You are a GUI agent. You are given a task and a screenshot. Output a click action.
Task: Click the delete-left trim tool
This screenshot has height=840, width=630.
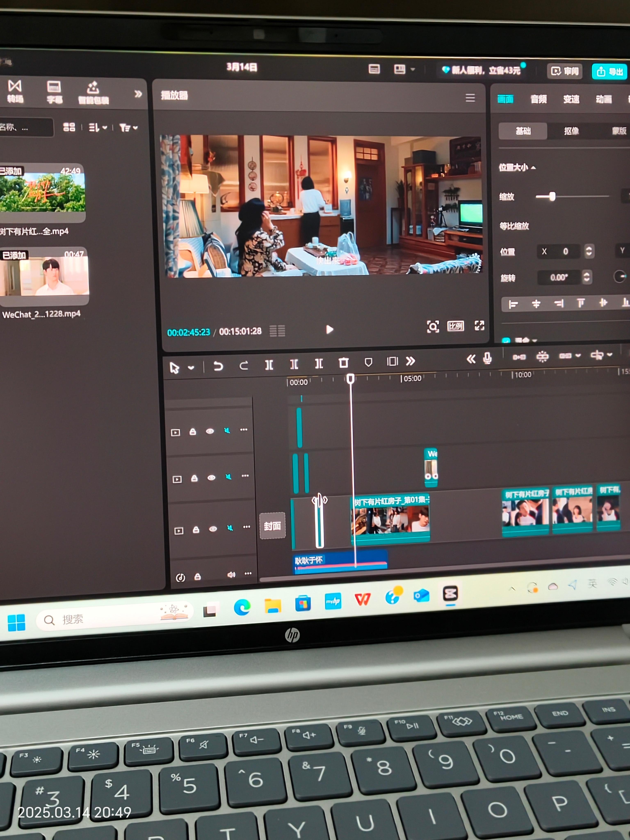[x=294, y=364]
